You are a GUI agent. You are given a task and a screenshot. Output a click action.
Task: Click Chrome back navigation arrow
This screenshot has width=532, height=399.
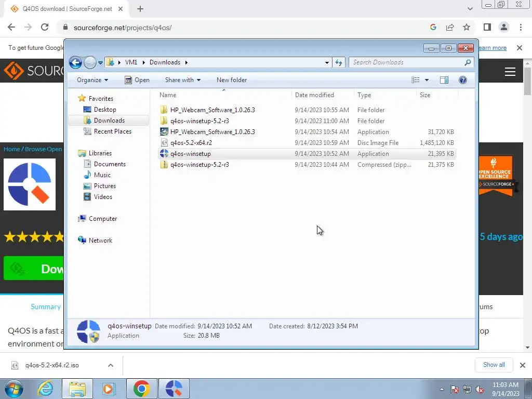[x=11, y=28]
